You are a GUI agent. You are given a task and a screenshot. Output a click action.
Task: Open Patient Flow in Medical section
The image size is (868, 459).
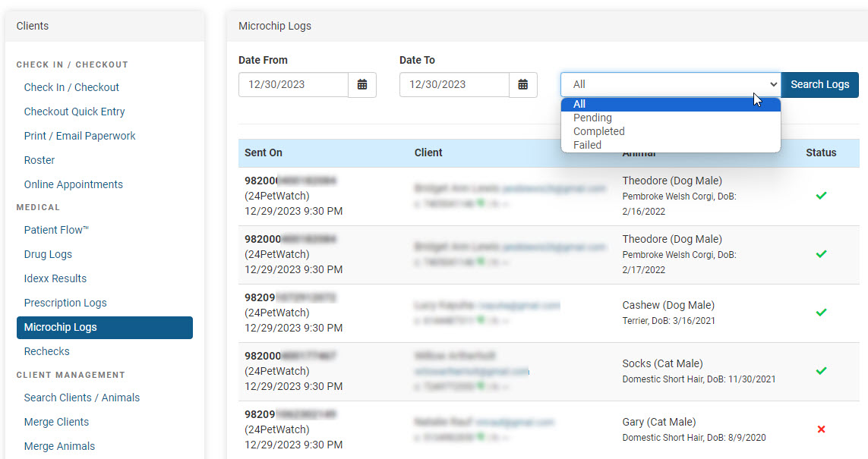[x=56, y=230]
